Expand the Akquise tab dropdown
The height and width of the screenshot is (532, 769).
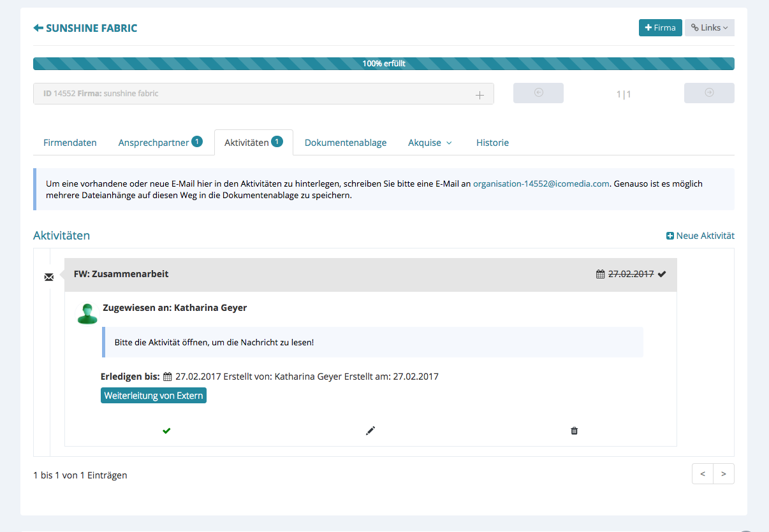pyautogui.click(x=430, y=143)
